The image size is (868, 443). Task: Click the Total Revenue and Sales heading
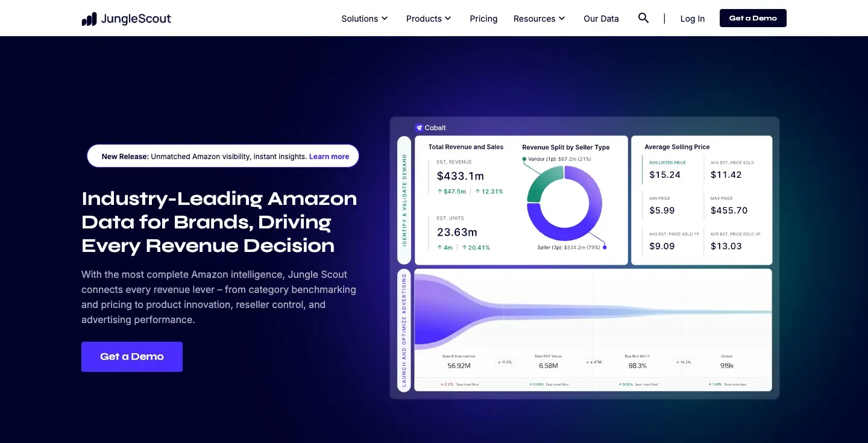tap(466, 147)
